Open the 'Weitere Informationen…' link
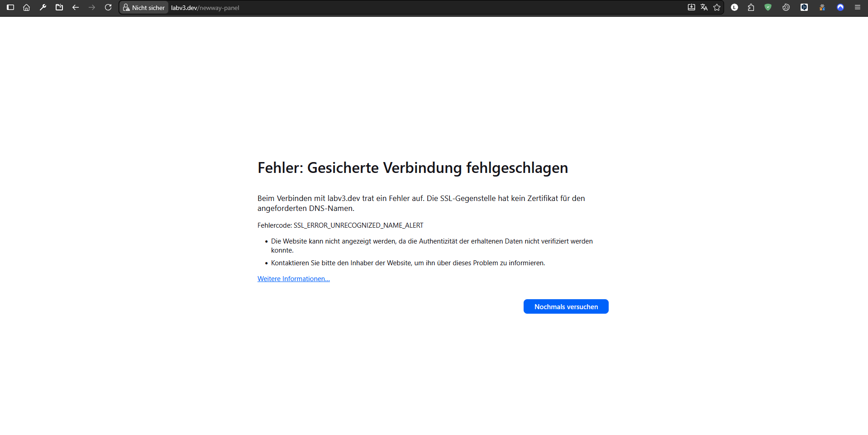This screenshot has height=435, width=868. click(x=294, y=279)
